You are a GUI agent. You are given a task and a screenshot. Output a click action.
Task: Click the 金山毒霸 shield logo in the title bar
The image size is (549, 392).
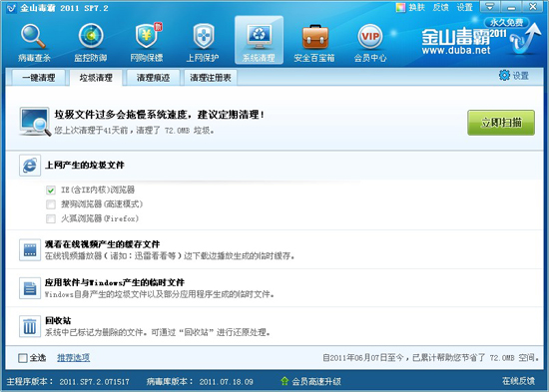tap(11, 8)
